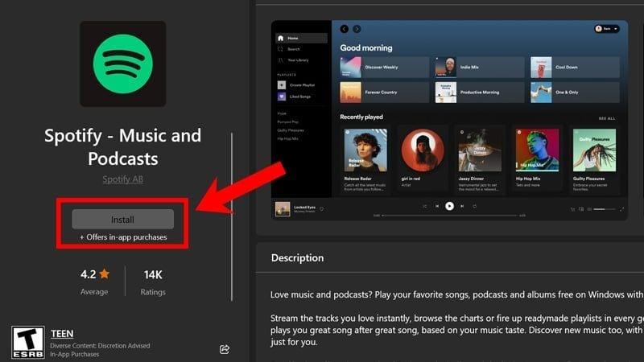This screenshot has width=644, height=362.
Task: Open Forever Country tile in preview
Action: [384, 93]
